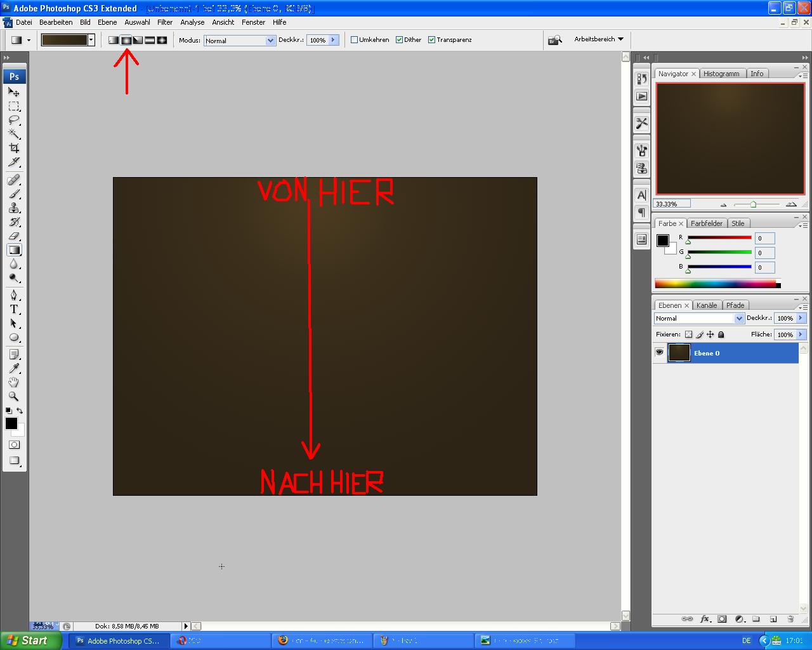Click the Windows Start button
The width and height of the screenshot is (812, 650).
click(x=30, y=640)
